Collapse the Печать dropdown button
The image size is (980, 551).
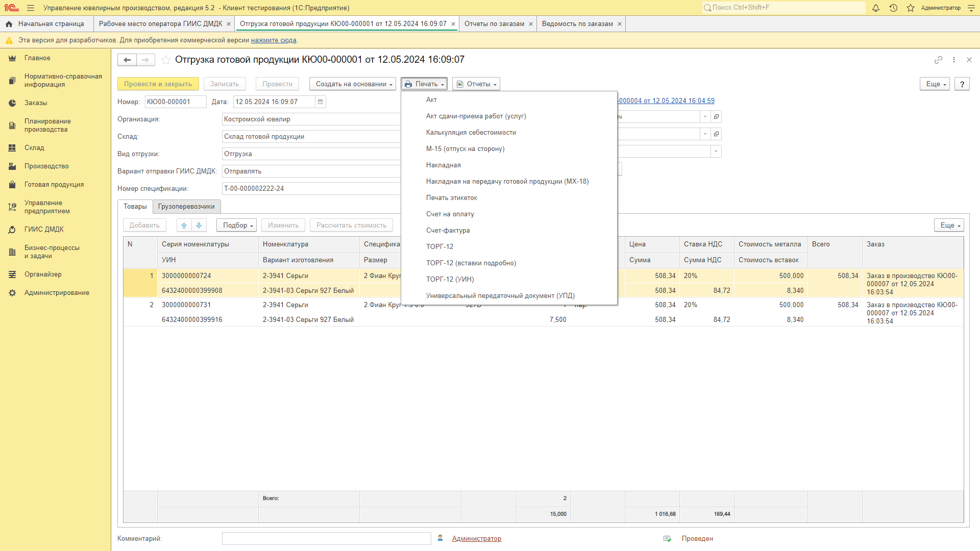point(424,84)
